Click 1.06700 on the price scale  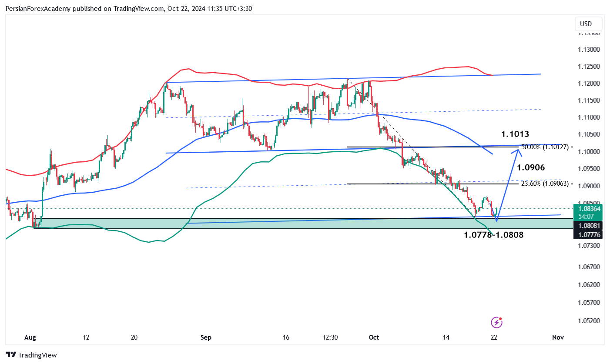[590, 267]
